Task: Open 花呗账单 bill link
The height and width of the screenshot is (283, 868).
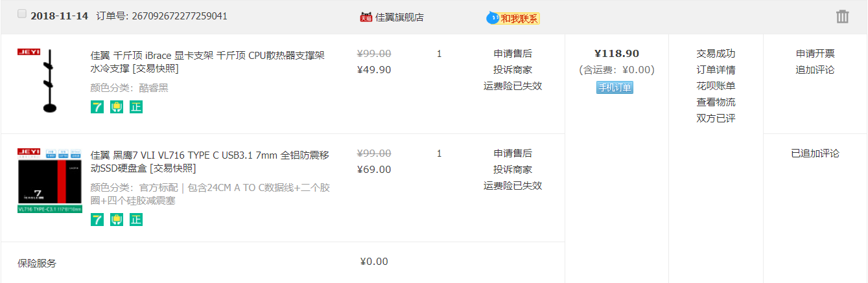Action: point(716,85)
